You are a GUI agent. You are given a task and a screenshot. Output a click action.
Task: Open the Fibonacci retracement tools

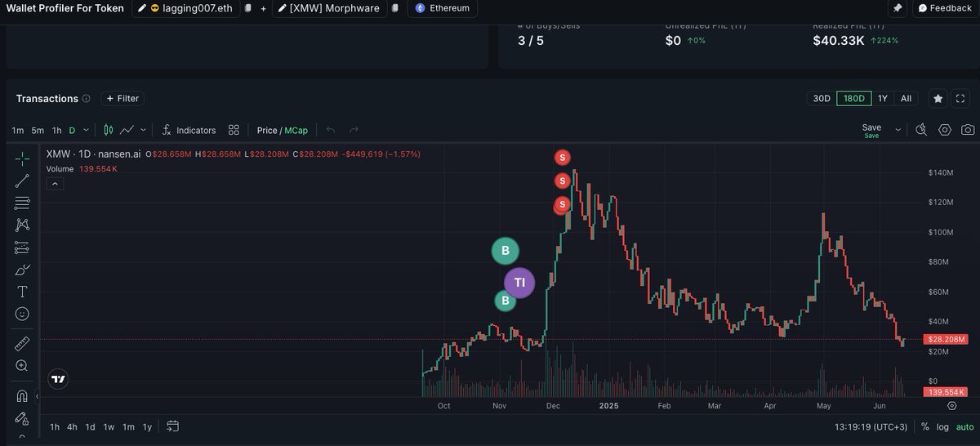pos(22,203)
